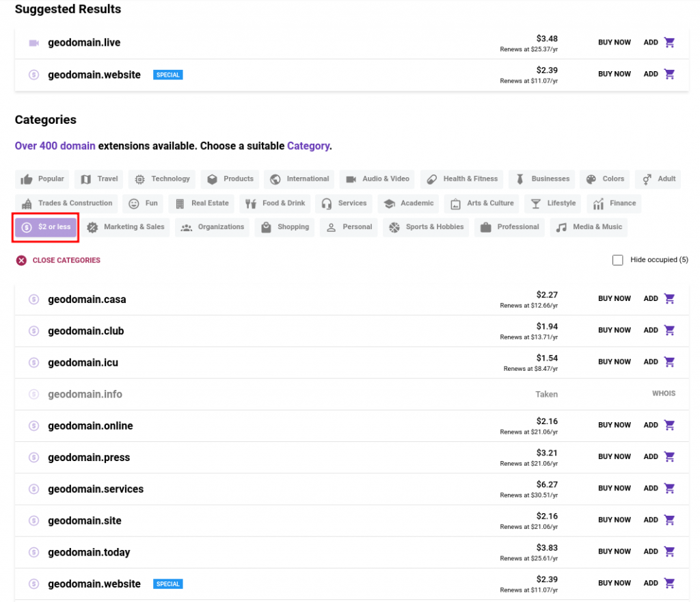Click ADD for geodomain.press
This screenshot has height=602, width=700.
pos(651,456)
